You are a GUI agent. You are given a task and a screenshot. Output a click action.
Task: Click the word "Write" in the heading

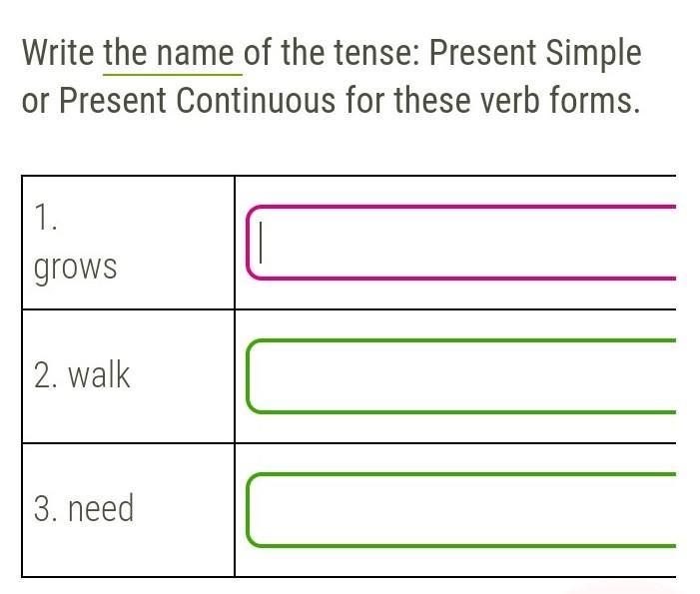pos(58,53)
